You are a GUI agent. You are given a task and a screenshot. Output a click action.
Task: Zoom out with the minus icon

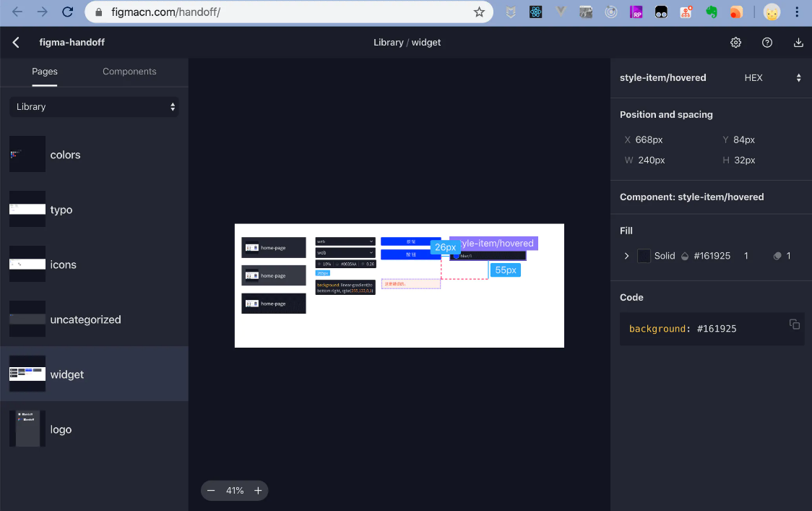tap(211, 490)
